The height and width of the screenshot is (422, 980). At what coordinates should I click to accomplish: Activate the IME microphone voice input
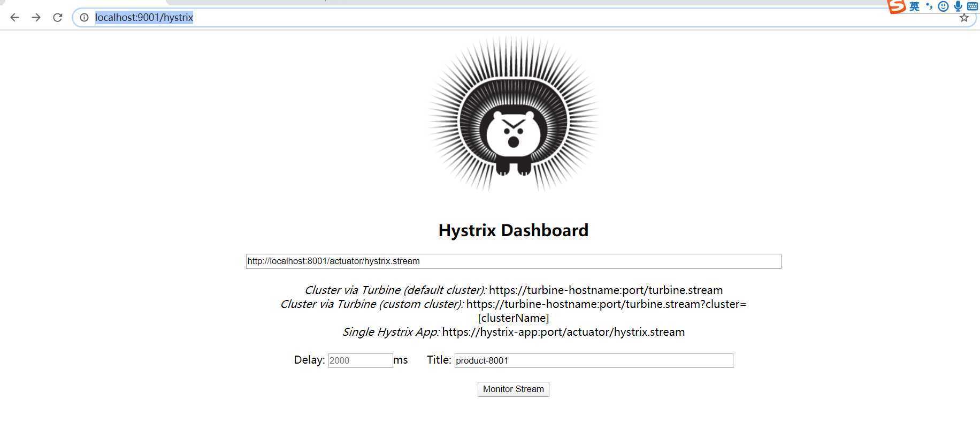coord(958,6)
